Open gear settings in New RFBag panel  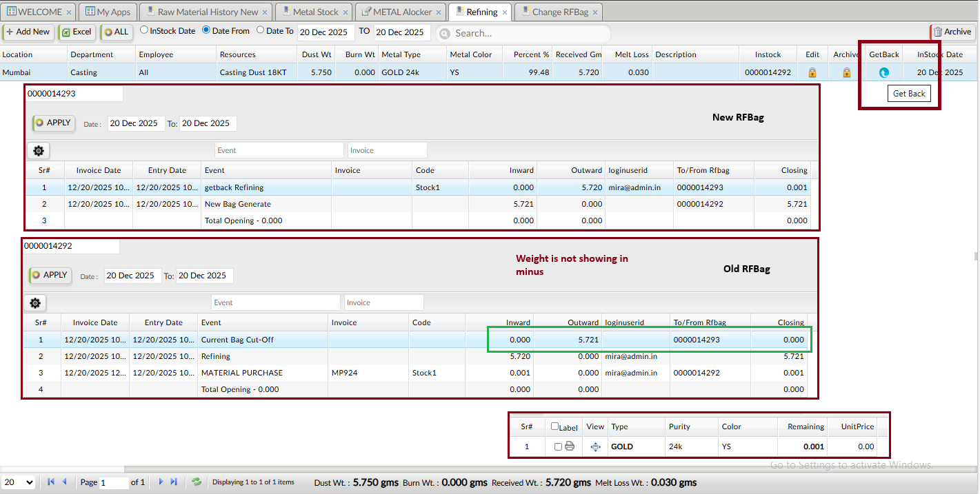[x=39, y=151]
